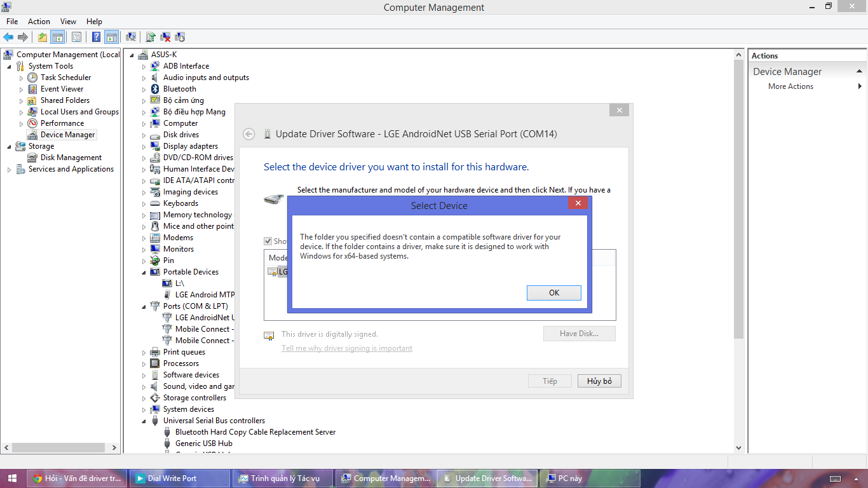Open the Action menu
The height and width of the screenshot is (488, 868).
coord(39,22)
